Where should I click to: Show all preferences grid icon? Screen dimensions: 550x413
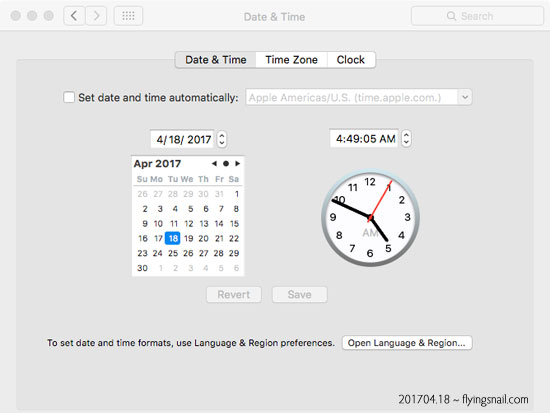coord(128,16)
